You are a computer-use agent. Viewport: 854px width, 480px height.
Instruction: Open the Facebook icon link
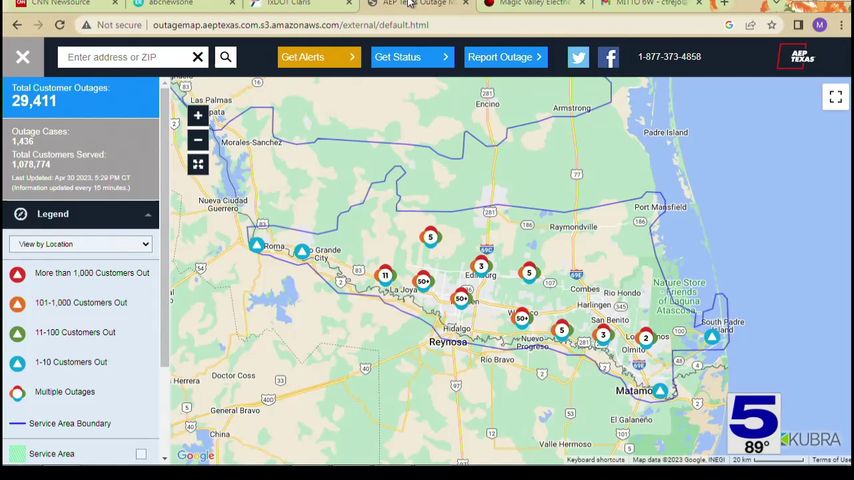coord(608,57)
